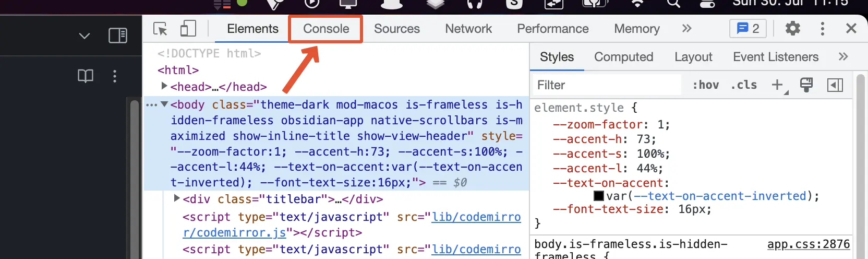The height and width of the screenshot is (259, 868).
Task: Switch to the Memory tab
Action: tap(637, 29)
